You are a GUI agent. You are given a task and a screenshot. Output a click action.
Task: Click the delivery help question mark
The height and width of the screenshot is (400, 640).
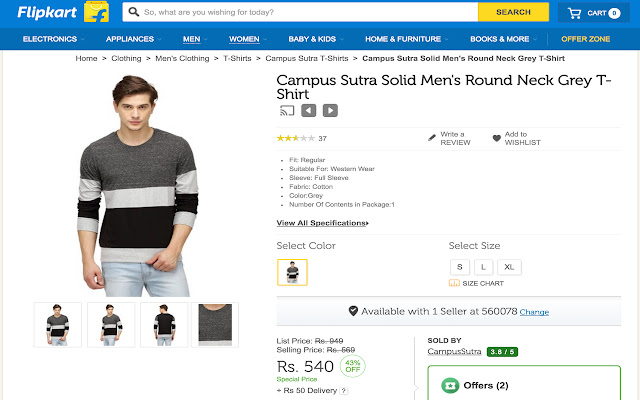point(344,391)
